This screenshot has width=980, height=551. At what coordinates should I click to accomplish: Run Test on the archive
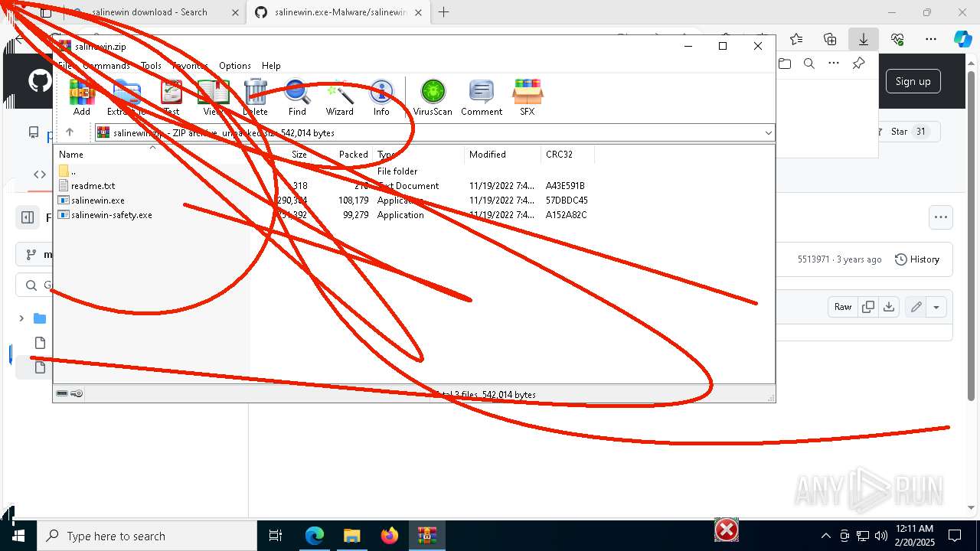[171, 97]
